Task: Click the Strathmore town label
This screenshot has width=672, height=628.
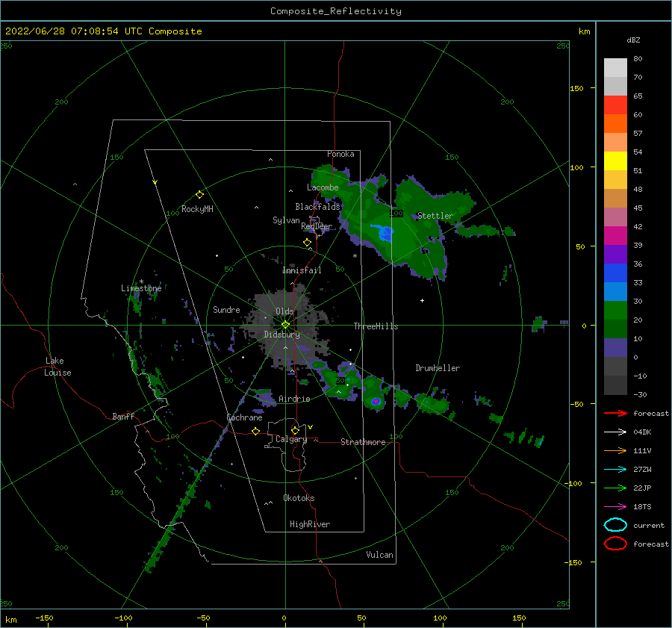Action: pos(363,442)
